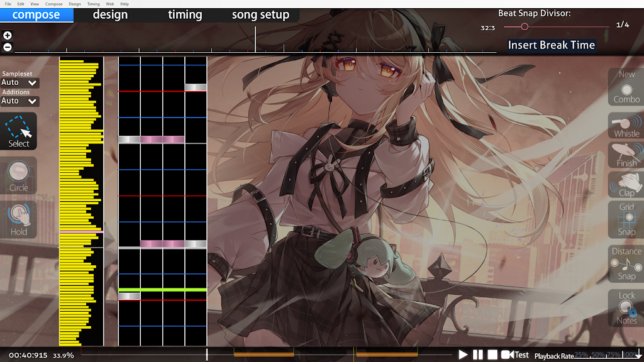The height and width of the screenshot is (362, 644).
Task: Open the Sampleset dropdown
Action: coord(19,82)
